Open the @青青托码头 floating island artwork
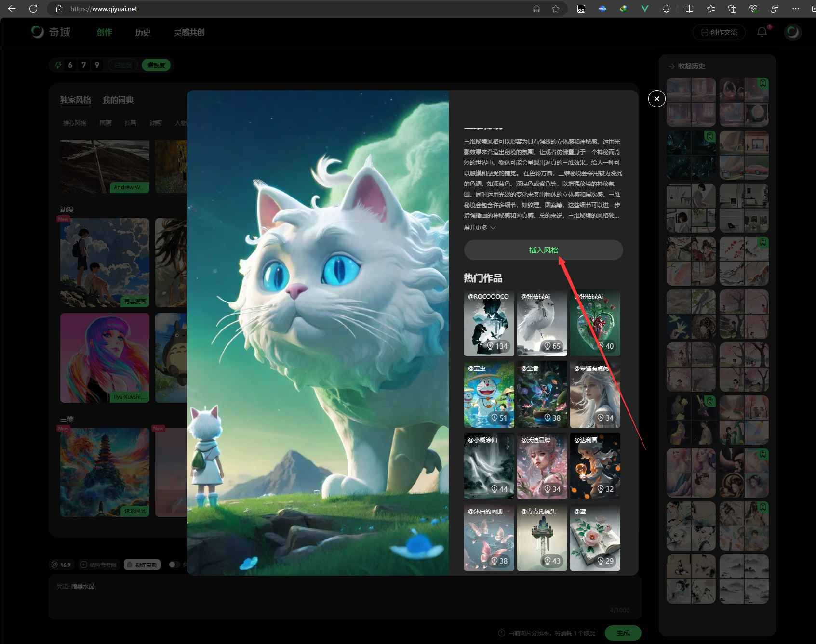816x644 pixels. [x=542, y=538]
